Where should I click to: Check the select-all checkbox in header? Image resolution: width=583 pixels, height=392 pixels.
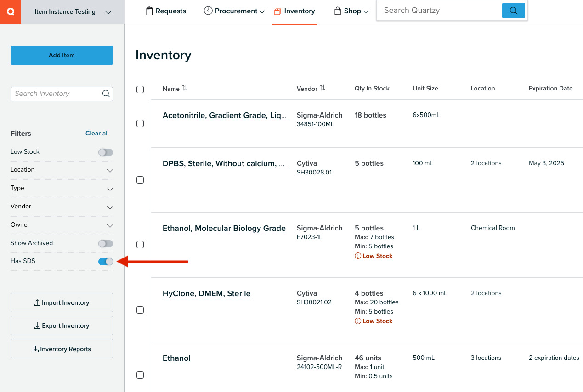coord(140,90)
